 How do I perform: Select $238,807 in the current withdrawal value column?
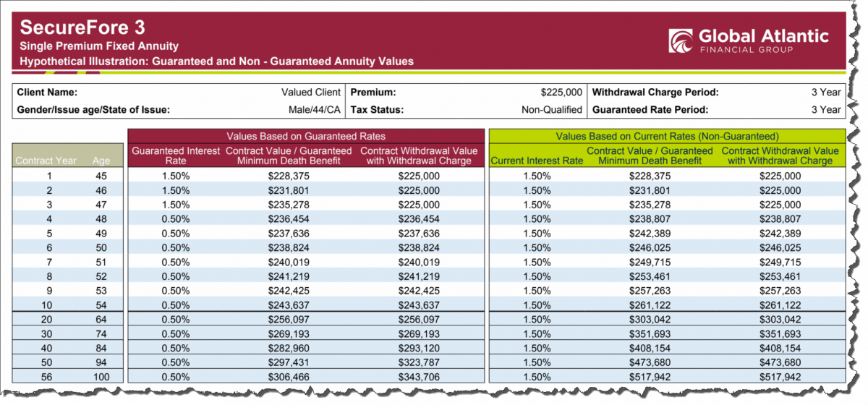[780, 218]
